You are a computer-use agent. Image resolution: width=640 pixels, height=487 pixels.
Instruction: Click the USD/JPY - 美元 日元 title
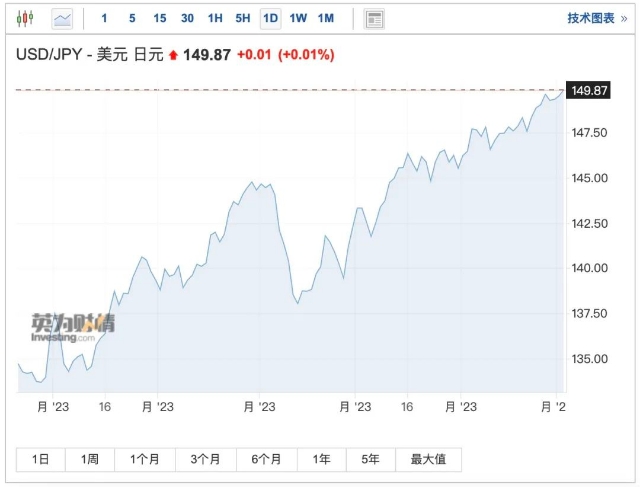(90, 55)
